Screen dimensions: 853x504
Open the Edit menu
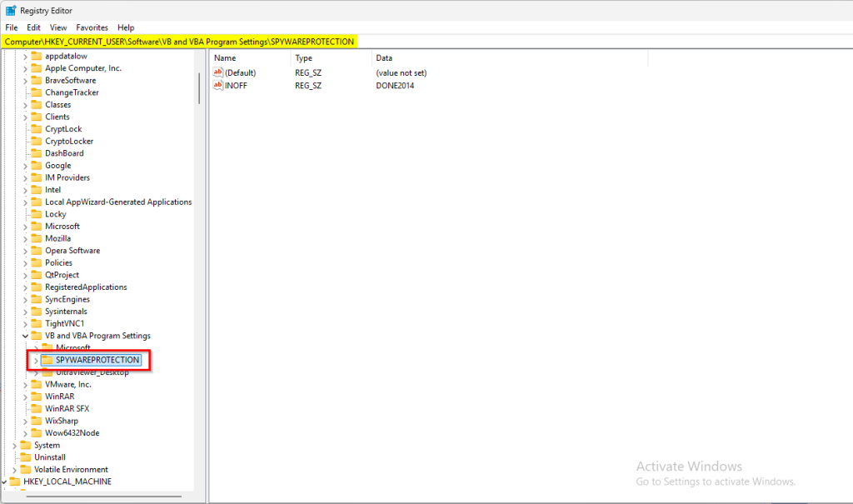point(33,27)
